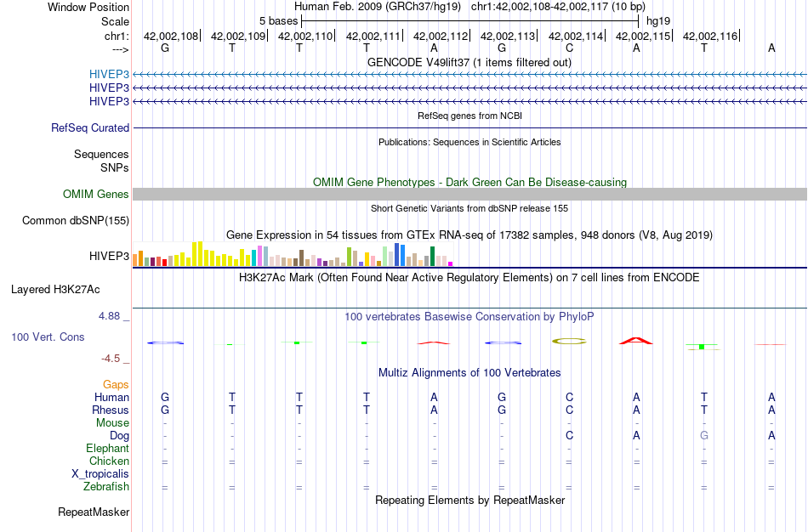The width and height of the screenshot is (808, 532).
Task: Click the -4.5 PhyloP lower limit
Action: pyautogui.click(x=111, y=359)
